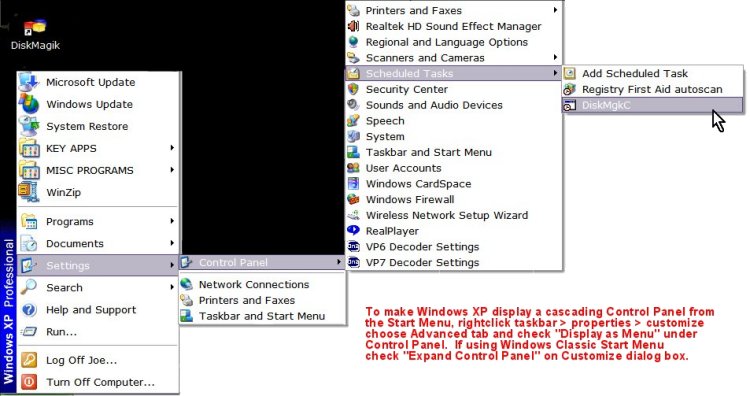Click the Realtek HD Sound speaker icon
The height and width of the screenshot is (396, 750).
[x=353, y=26]
